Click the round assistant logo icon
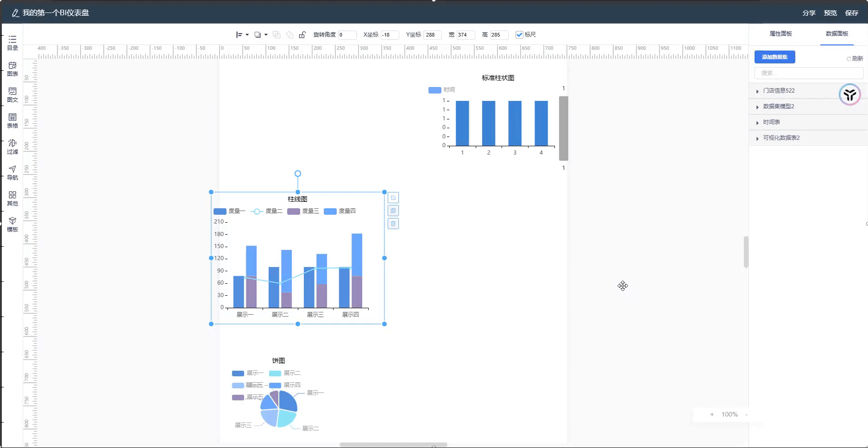Image resolution: width=868 pixels, height=448 pixels. (850, 95)
